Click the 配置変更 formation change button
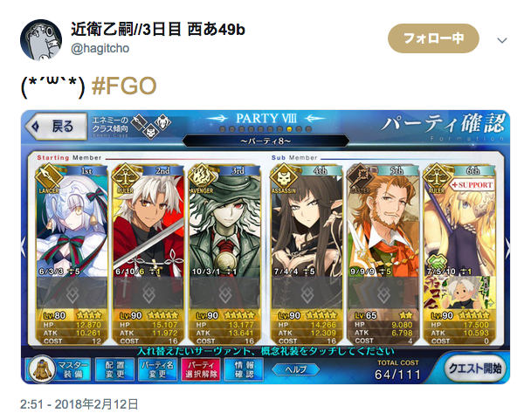531x420 pixels. point(114,369)
